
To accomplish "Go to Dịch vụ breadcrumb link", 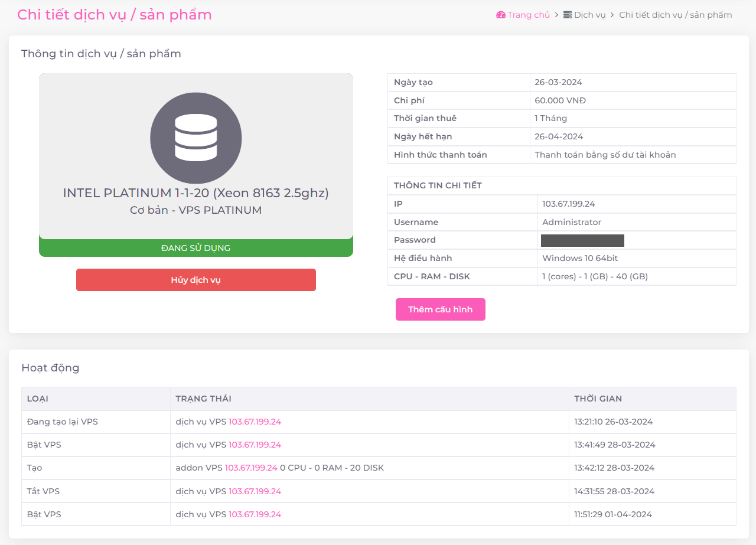I will pyautogui.click(x=589, y=15).
